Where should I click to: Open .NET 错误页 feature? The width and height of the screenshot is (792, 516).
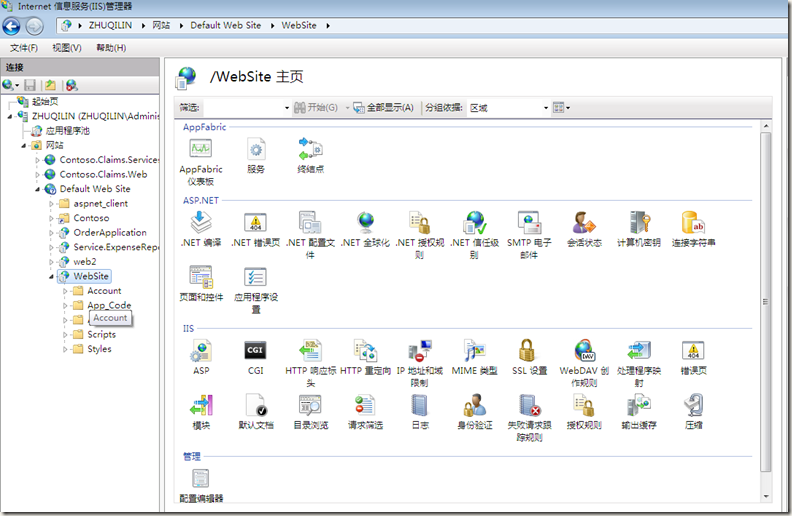256,229
